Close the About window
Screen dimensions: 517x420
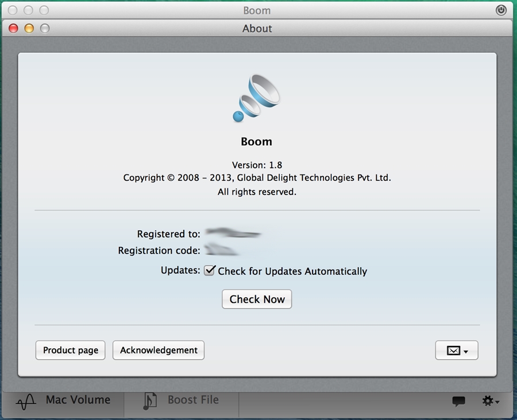tap(13, 29)
